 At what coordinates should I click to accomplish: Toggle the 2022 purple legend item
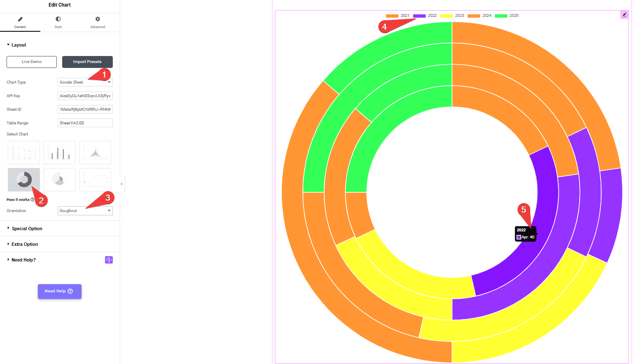point(425,16)
